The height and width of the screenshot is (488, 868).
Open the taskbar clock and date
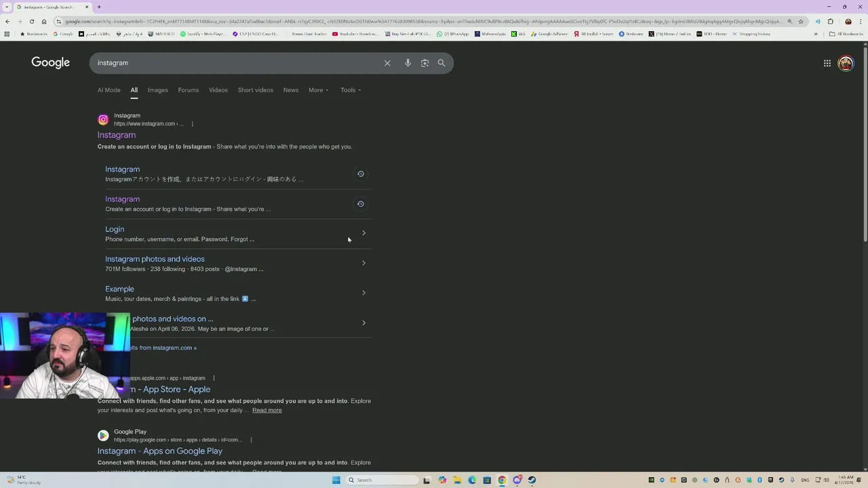pos(846,480)
